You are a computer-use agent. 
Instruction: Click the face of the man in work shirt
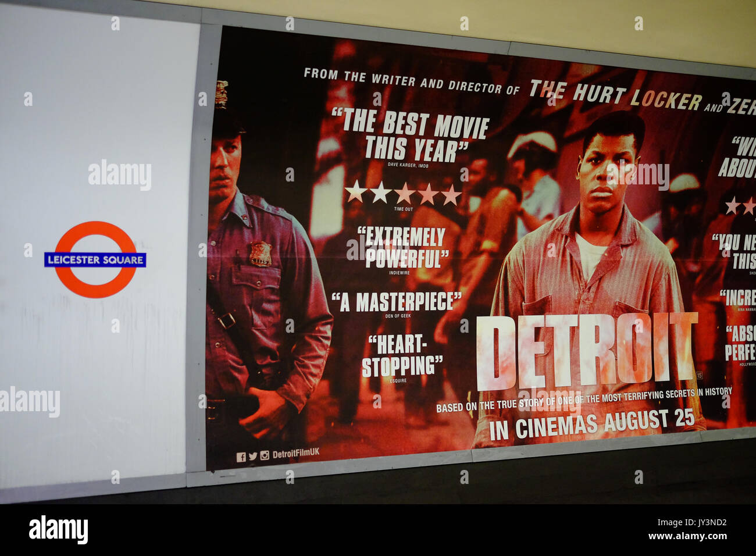click(x=609, y=172)
